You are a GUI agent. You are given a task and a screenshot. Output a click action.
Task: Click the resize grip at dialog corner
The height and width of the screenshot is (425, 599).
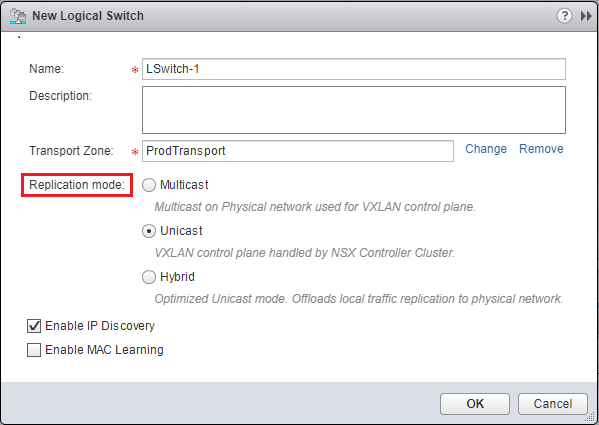pos(590,417)
